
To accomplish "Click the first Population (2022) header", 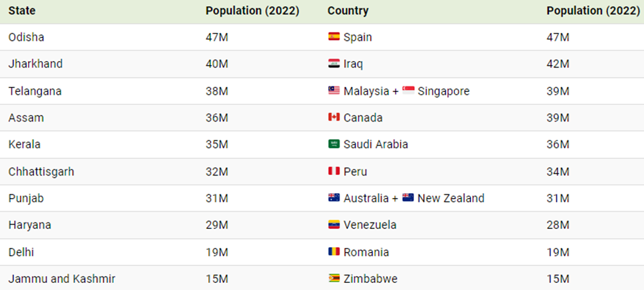I will [x=252, y=11].
